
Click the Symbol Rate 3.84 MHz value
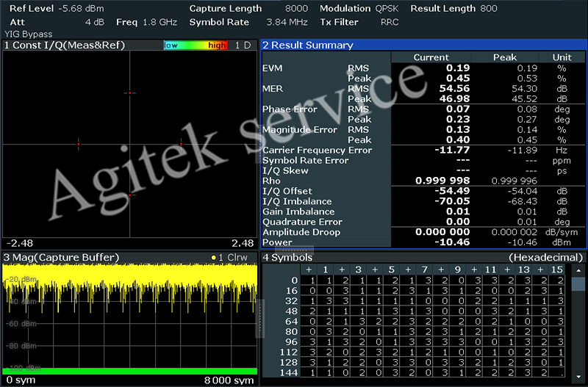point(287,22)
